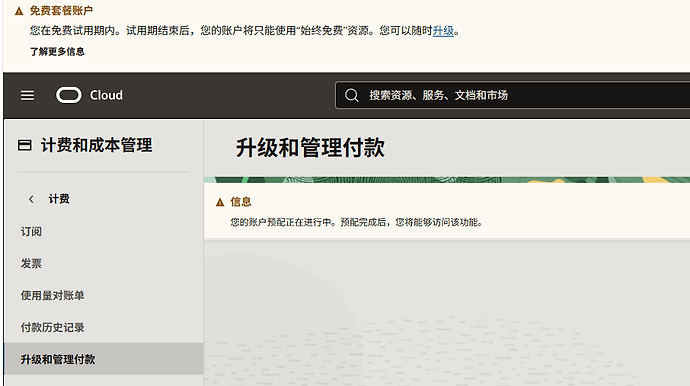The width and height of the screenshot is (690, 386).
Task: Click 了解更多信息 in the banner
Action: pyautogui.click(x=57, y=51)
